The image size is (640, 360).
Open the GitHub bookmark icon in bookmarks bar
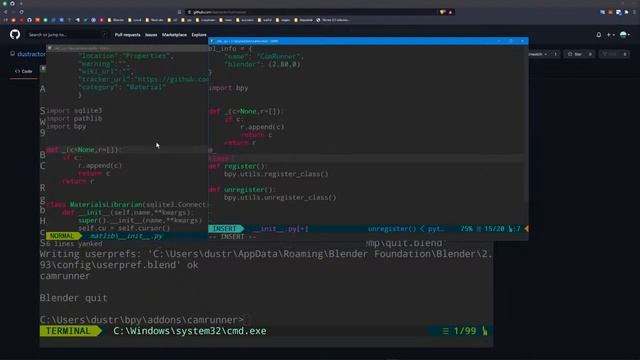(29, 20)
